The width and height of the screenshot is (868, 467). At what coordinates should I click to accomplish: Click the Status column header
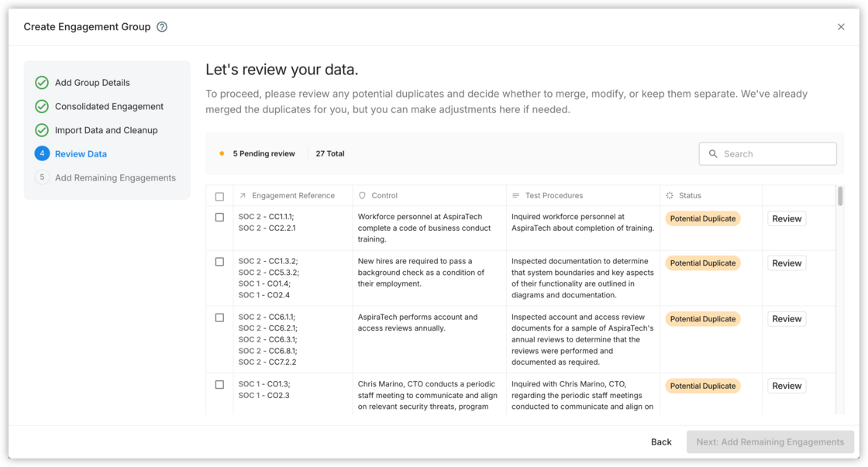coord(690,195)
